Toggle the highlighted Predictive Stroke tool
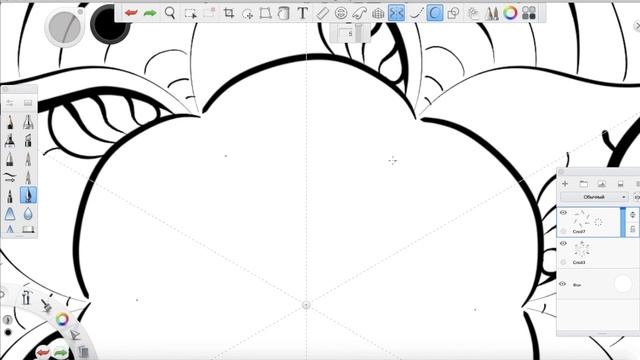Viewport: 640px width, 360px height. pos(435,13)
